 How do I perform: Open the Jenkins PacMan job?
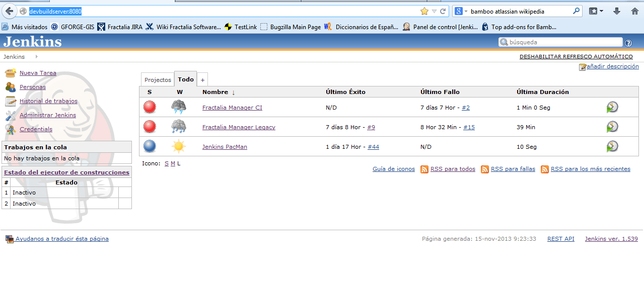pos(225,147)
